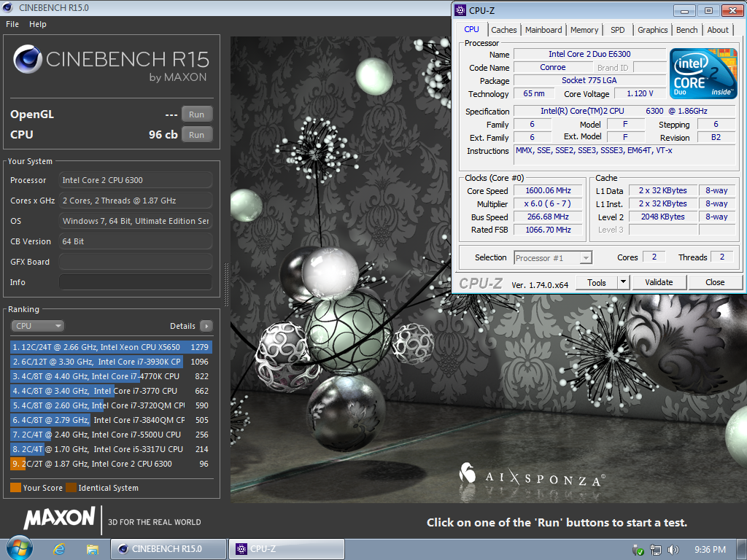Switch to the Bench tab

(686, 30)
